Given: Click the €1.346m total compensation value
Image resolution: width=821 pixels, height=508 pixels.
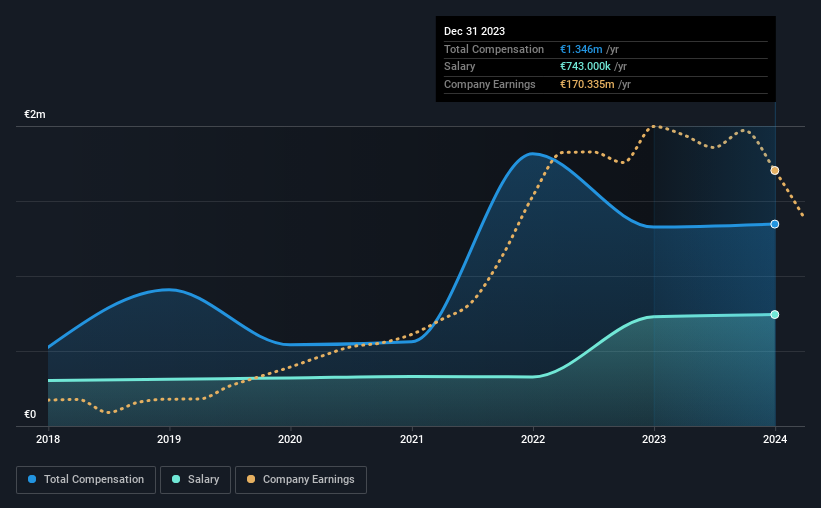Looking at the screenshot, I should (581, 49).
